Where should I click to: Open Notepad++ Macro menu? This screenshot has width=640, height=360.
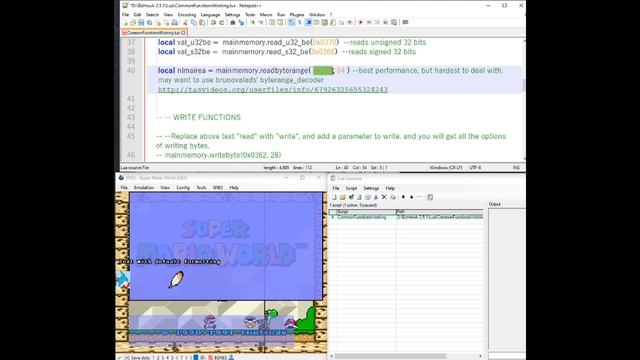pos(266,15)
